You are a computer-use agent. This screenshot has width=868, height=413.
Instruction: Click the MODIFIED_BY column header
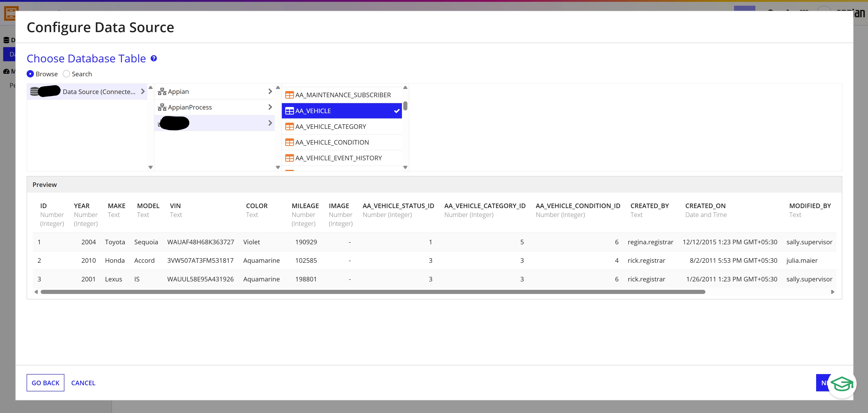[x=810, y=206]
